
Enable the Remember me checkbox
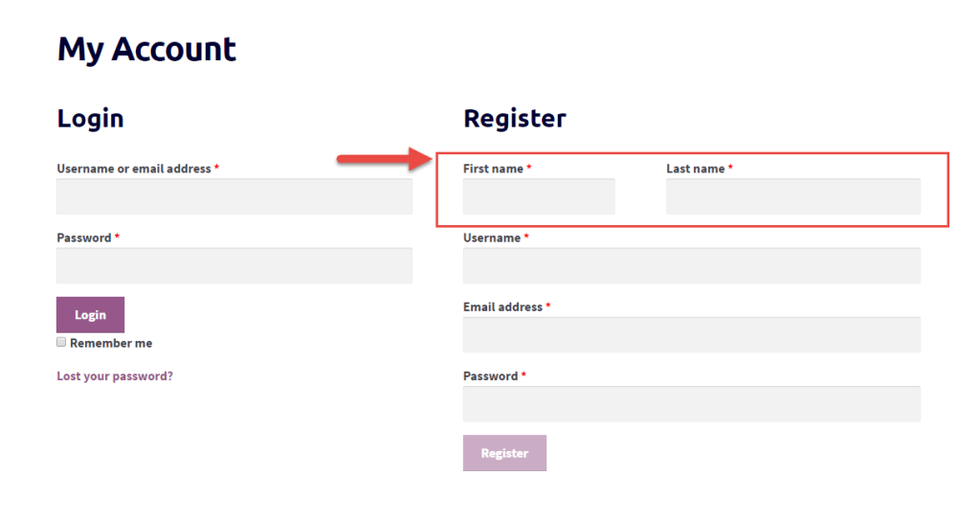tap(61, 342)
